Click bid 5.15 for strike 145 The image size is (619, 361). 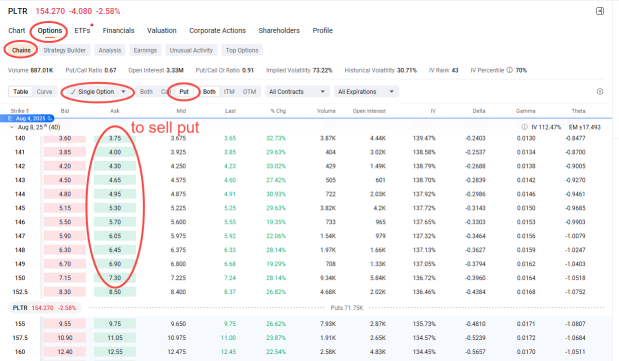65,208
